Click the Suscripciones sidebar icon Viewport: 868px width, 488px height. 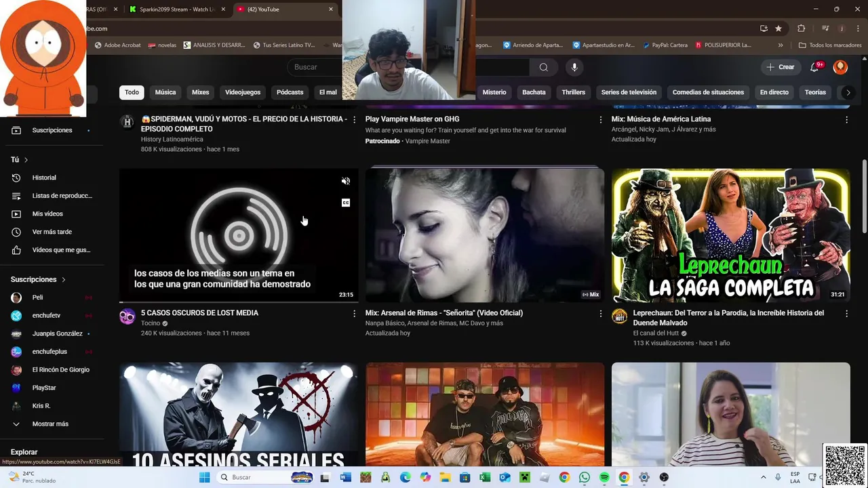16,130
